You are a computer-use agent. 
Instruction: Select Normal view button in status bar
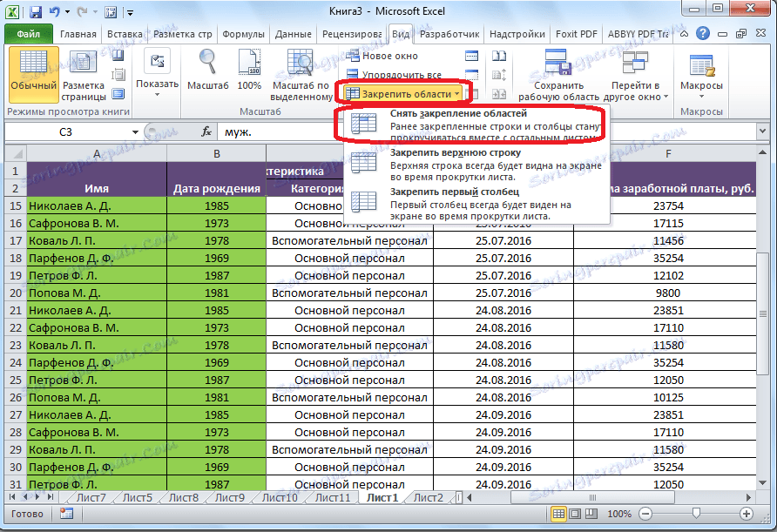pos(558,515)
